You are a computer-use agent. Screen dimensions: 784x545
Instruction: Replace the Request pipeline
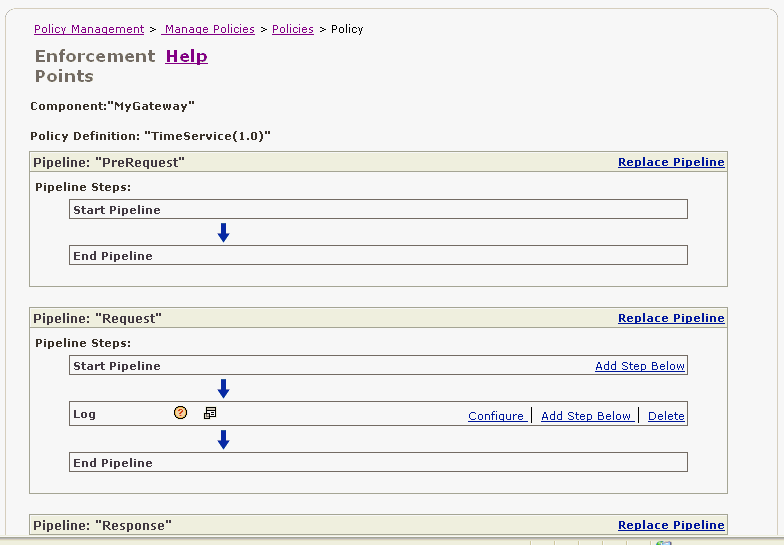point(671,318)
